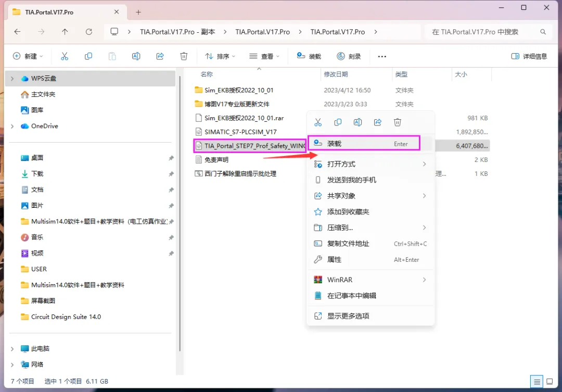Sort by the 大小 column header
Image resolution: width=562 pixels, height=392 pixels.
click(461, 74)
